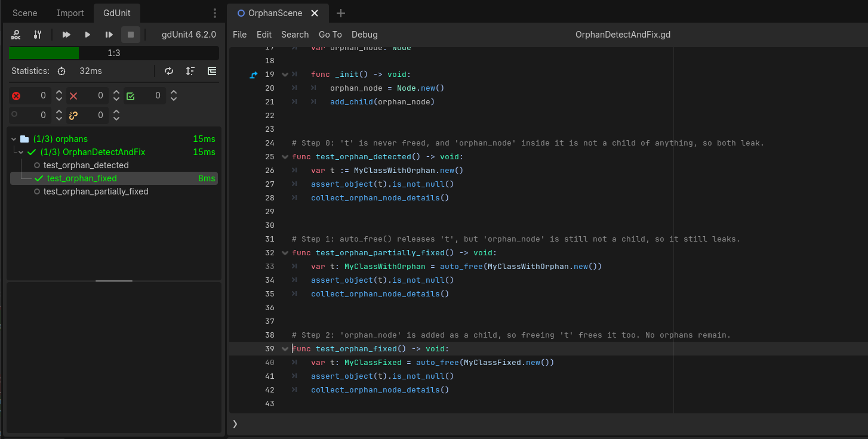The image size is (868, 439).
Task: Switch to the Scene dock tab
Action: pyautogui.click(x=25, y=13)
